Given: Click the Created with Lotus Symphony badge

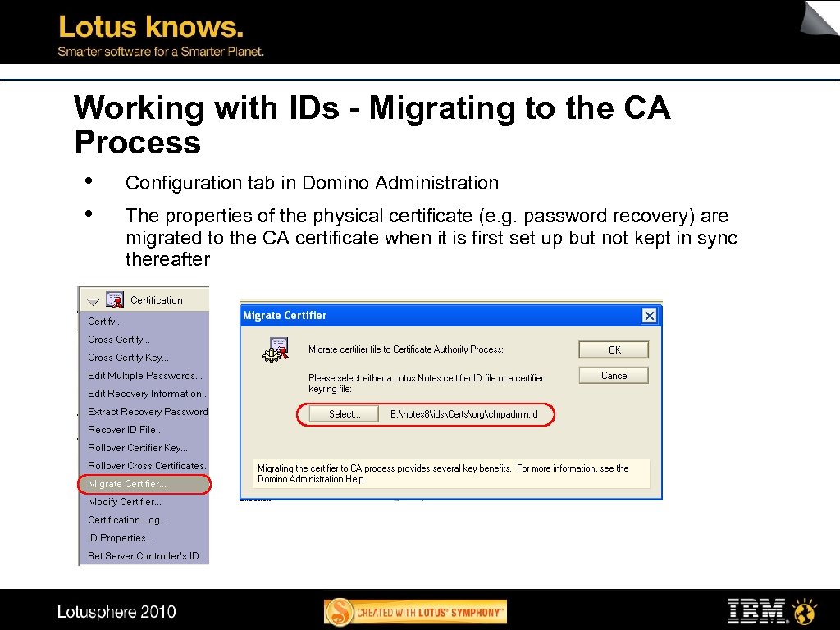Looking at the screenshot, I should pos(415,610).
